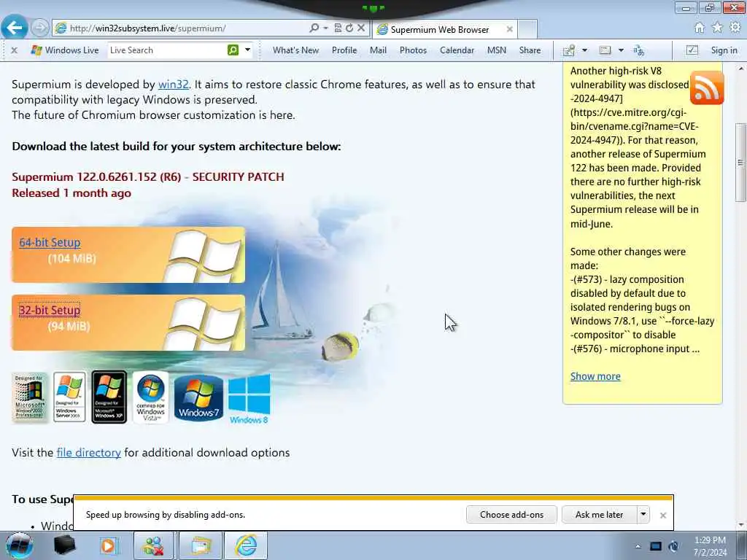Expand the Ask me later dropdown arrow
This screenshot has height=560, width=747.
pos(643,515)
